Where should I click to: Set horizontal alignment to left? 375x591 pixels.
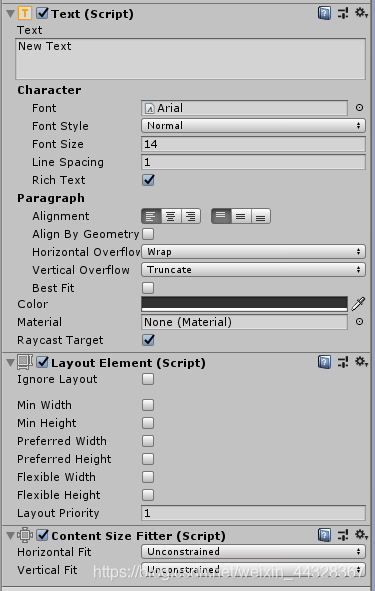point(151,216)
